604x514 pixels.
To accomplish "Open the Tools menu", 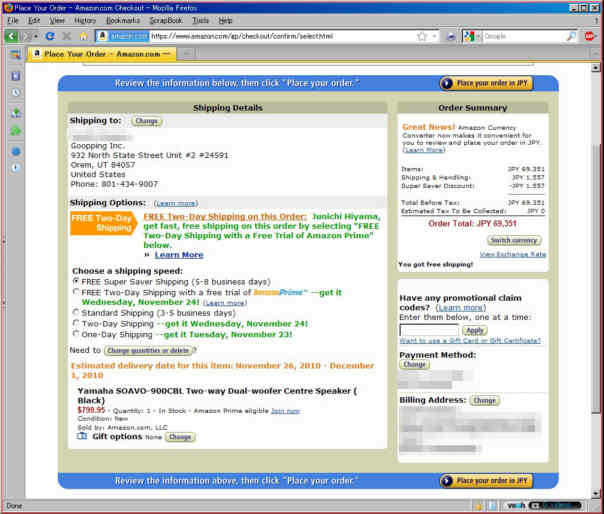I will click(x=200, y=20).
